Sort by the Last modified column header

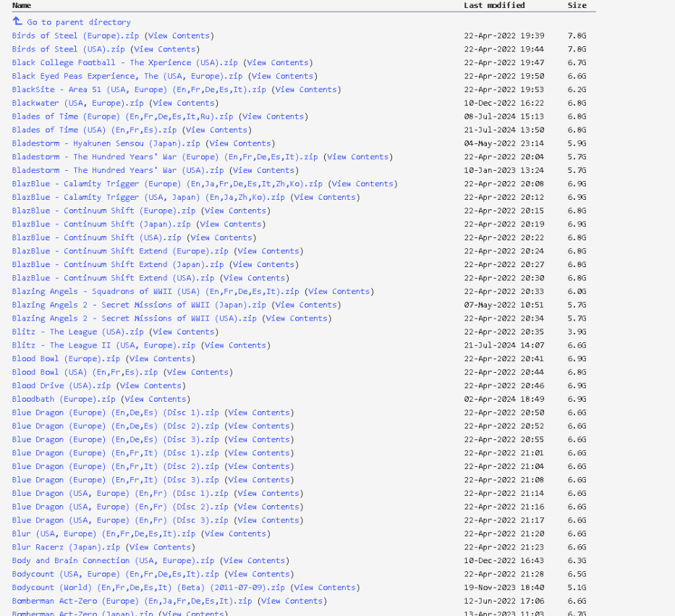click(x=494, y=5)
